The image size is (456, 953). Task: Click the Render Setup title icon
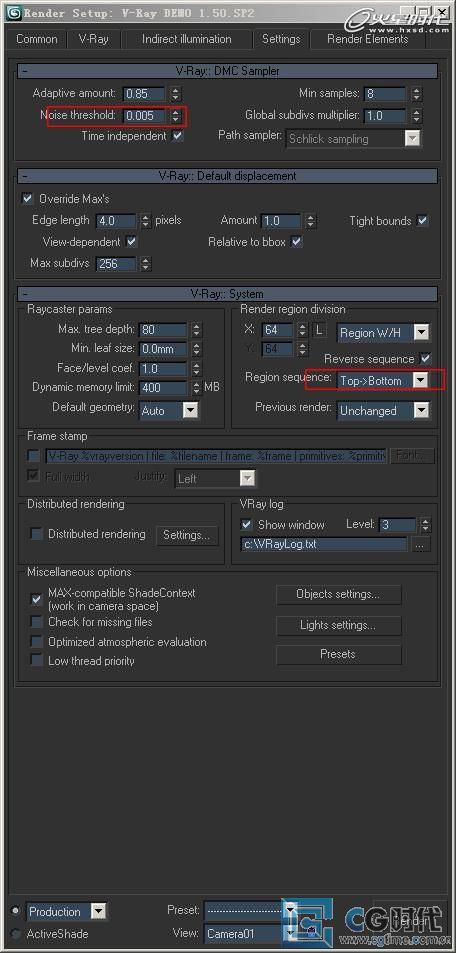point(13,12)
